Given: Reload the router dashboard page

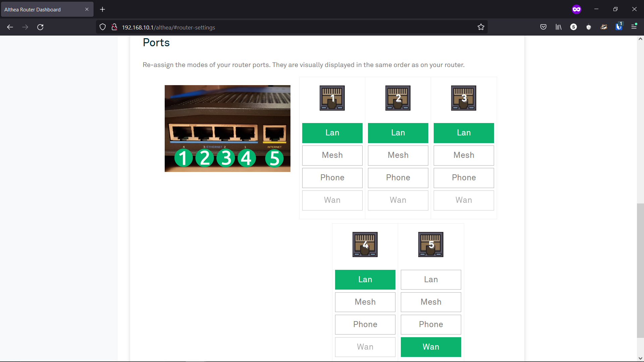Looking at the screenshot, I should tap(40, 27).
